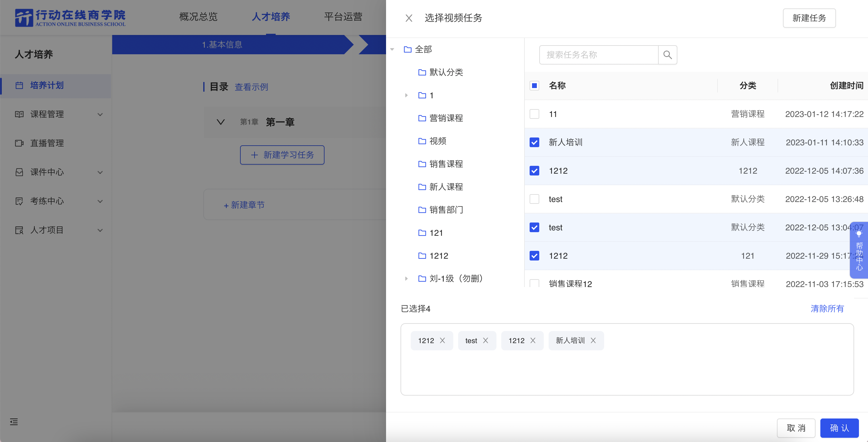Click the 名称 column header
Image resolution: width=868 pixels, height=442 pixels.
point(557,86)
